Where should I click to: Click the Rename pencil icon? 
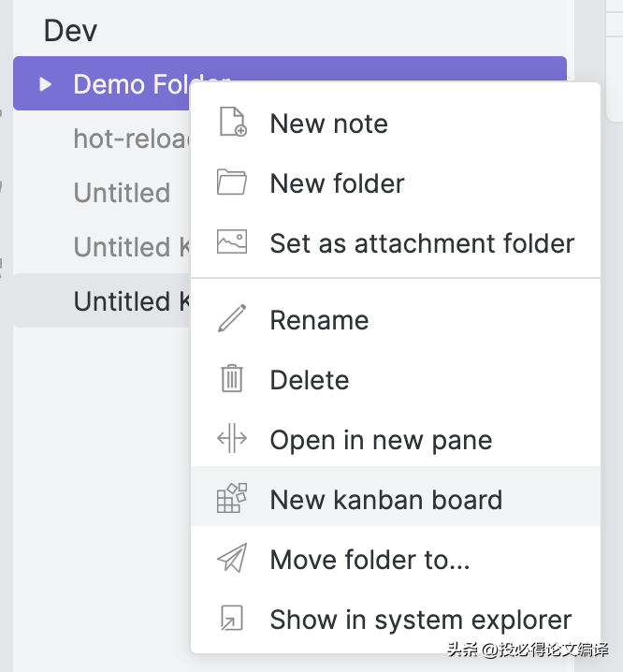[x=232, y=318]
